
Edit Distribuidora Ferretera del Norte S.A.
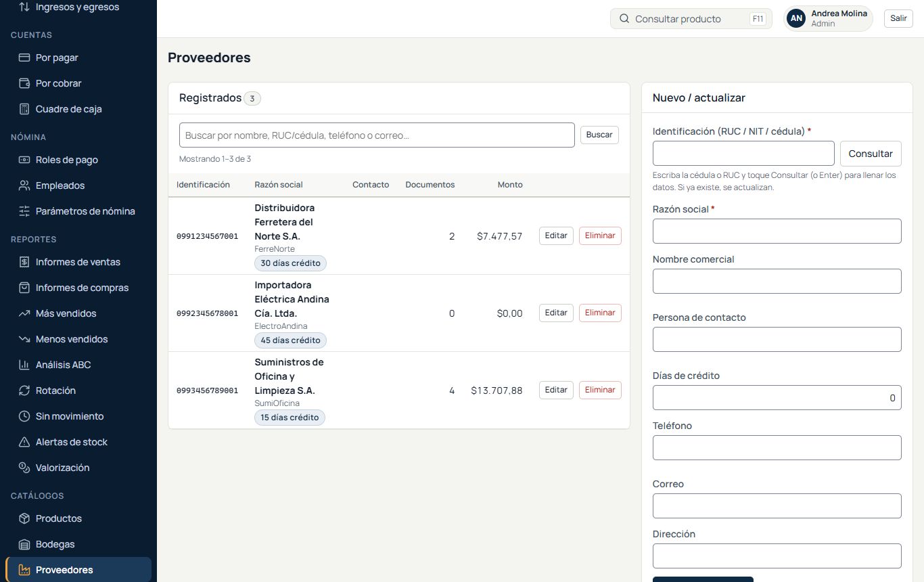click(x=556, y=236)
